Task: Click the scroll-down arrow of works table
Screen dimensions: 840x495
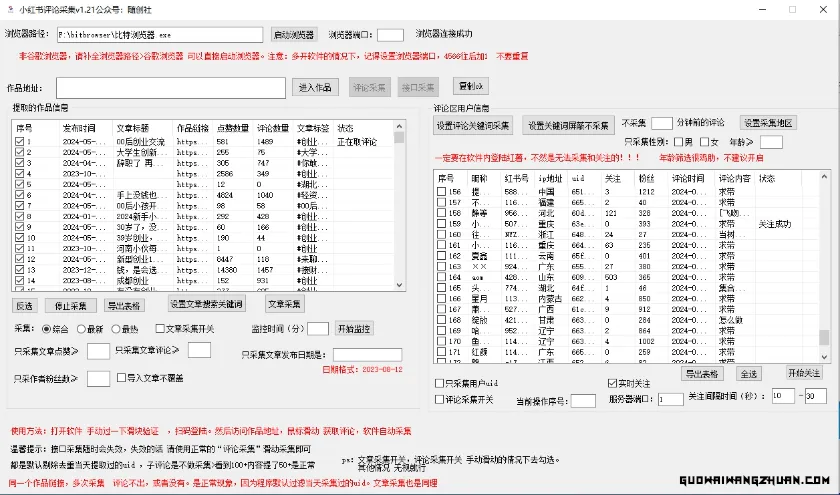Action: 399,285
